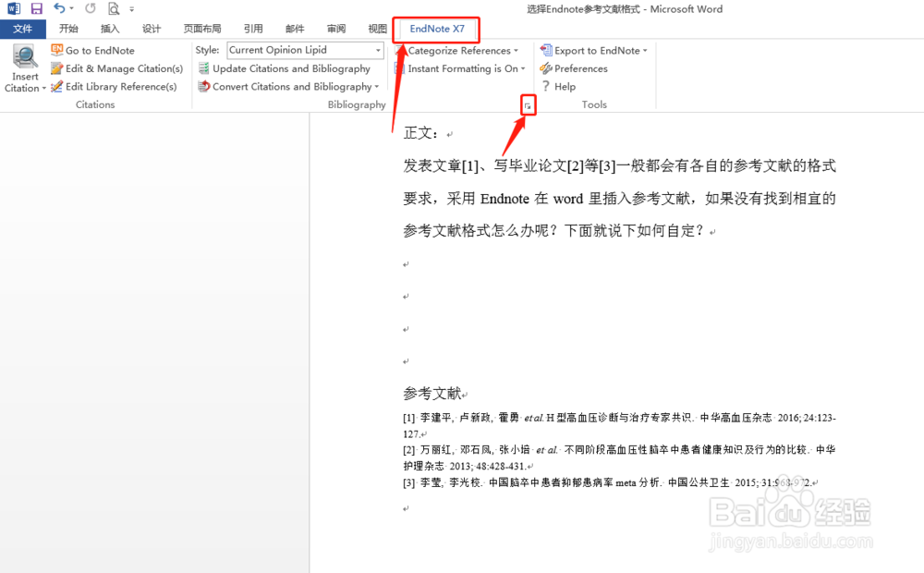Click the Edit & Manage Citation(s) icon
Screen dimensions: 924x573
pos(57,68)
